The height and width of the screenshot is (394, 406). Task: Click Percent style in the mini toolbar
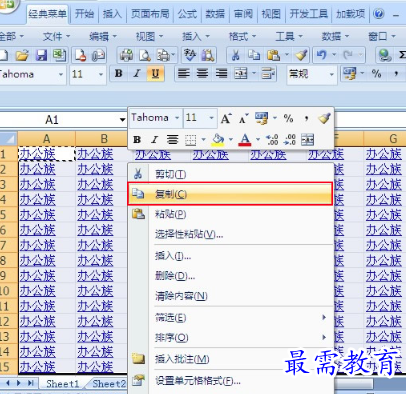coord(288,118)
